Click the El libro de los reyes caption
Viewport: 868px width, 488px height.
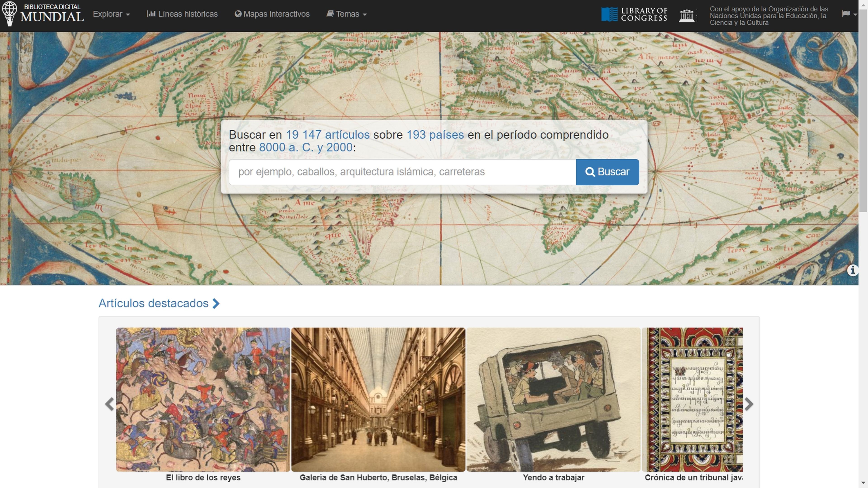point(203,478)
